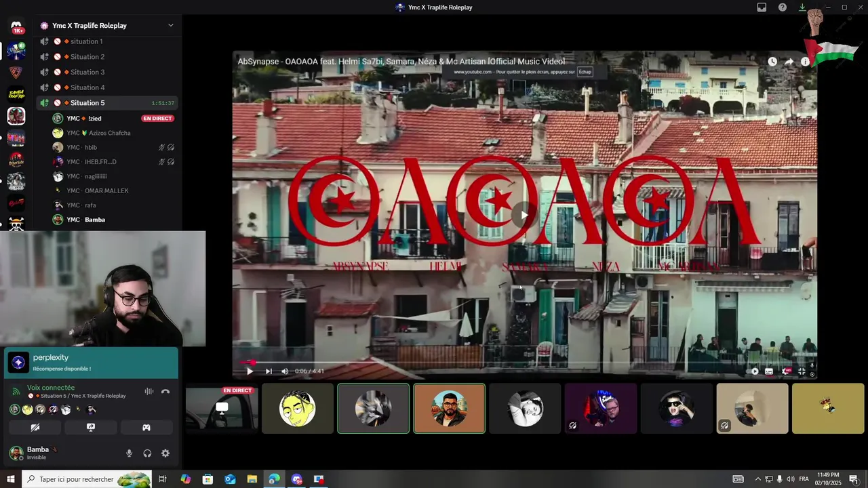Select sunglasses character participant tile
The width and height of the screenshot is (868, 488).
coord(677,408)
